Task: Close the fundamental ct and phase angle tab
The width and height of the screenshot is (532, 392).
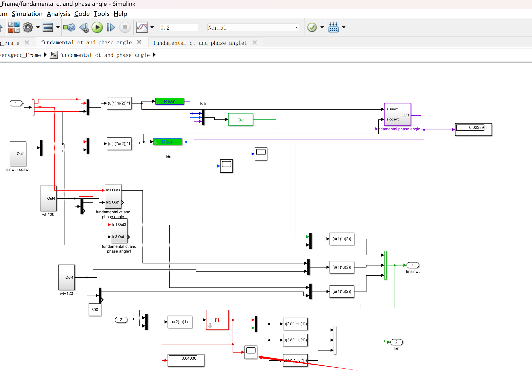Action: click(139, 42)
